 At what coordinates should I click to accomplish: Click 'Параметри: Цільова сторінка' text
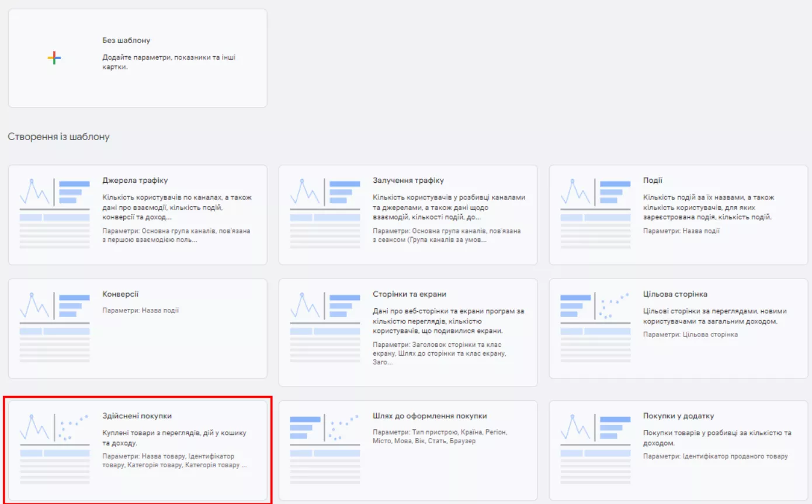click(690, 335)
